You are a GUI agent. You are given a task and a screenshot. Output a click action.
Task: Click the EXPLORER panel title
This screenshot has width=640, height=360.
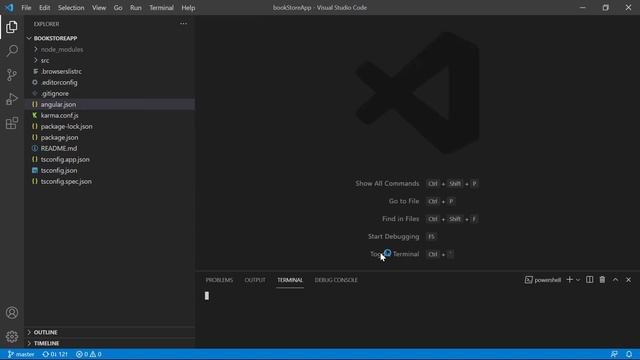pyautogui.click(x=47, y=24)
